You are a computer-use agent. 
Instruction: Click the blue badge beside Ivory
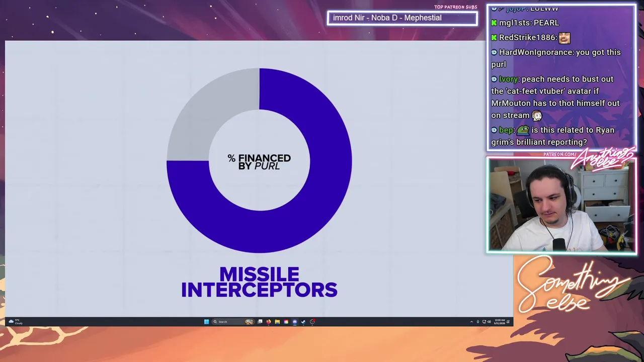494,79
